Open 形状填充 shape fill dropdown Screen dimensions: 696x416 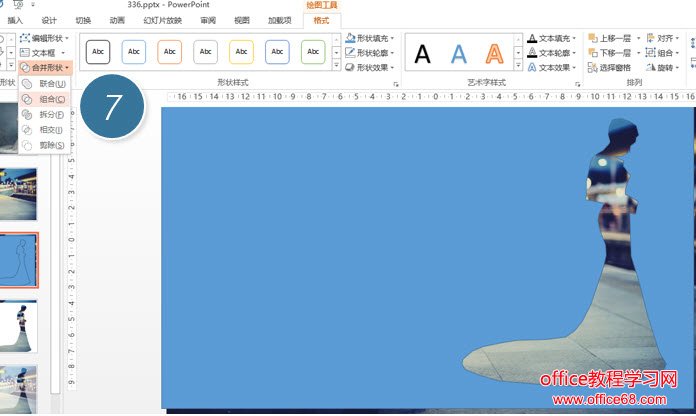(x=370, y=38)
